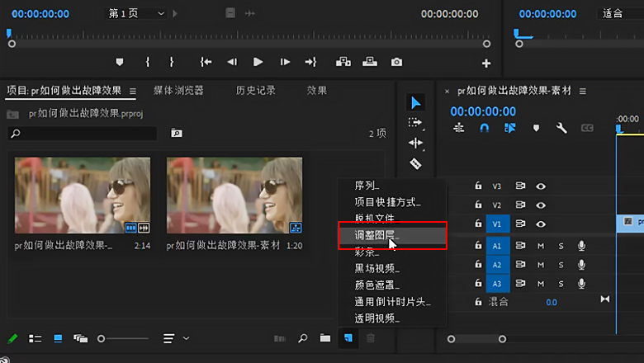Switch project panel to list view
This screenshot has width=644, height=363.
[x=35, y=338]
